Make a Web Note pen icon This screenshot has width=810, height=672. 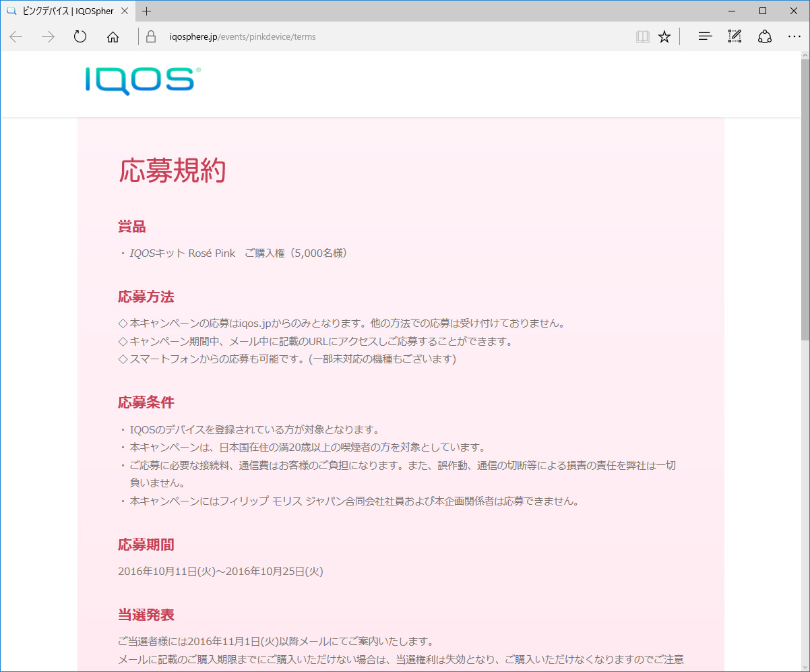(735, 37)
